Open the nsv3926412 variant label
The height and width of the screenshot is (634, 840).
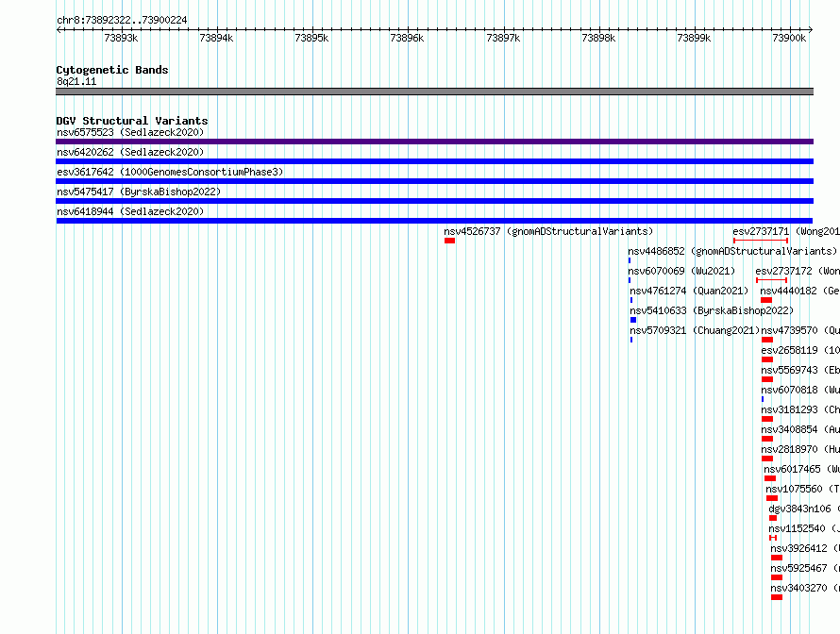click(x=805, y=548)
